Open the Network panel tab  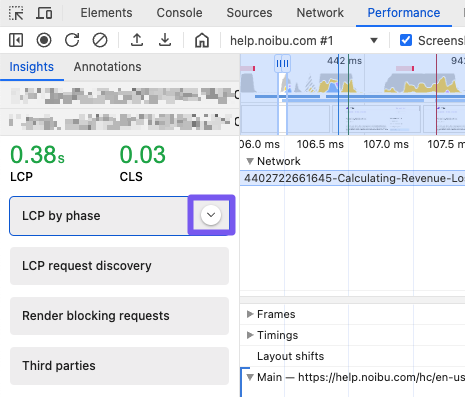[320, 13]
